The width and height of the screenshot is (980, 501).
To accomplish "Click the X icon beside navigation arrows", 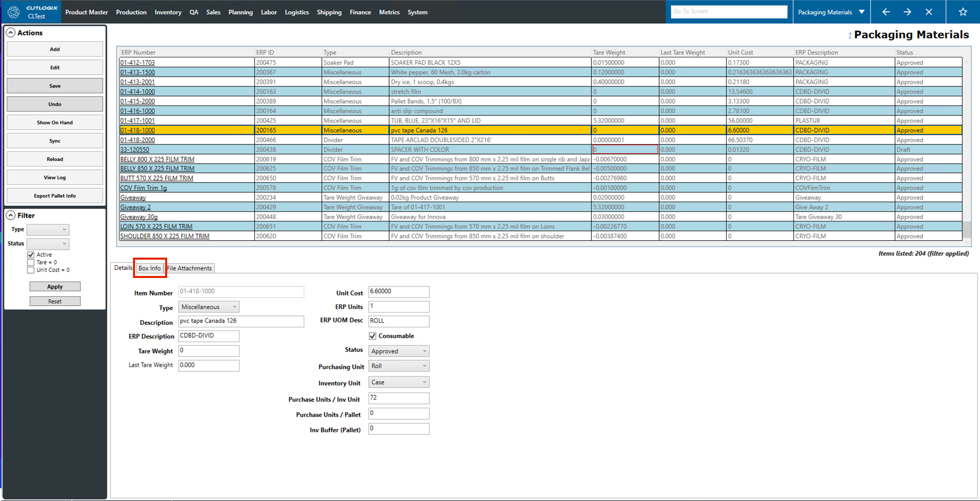I will (929, 12).
